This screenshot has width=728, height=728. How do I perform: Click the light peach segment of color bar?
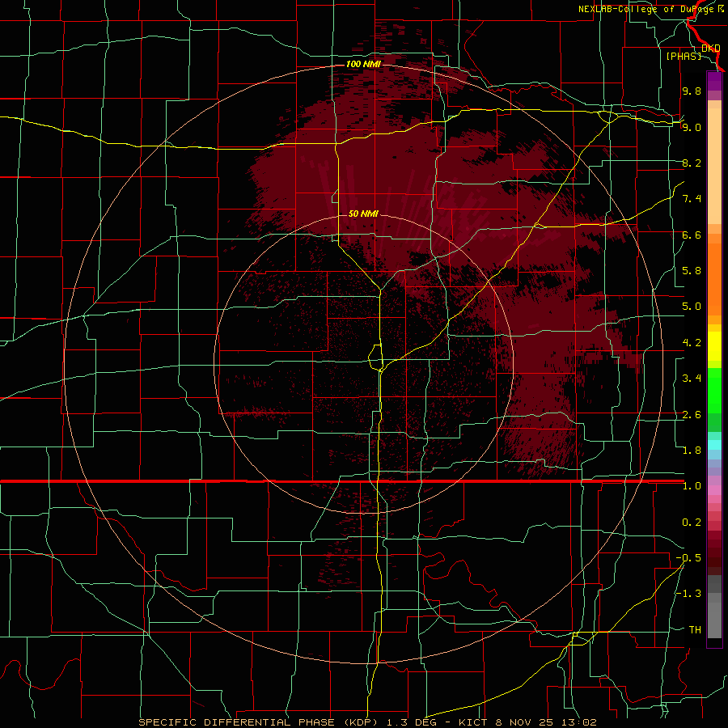[x=714, y=166]
